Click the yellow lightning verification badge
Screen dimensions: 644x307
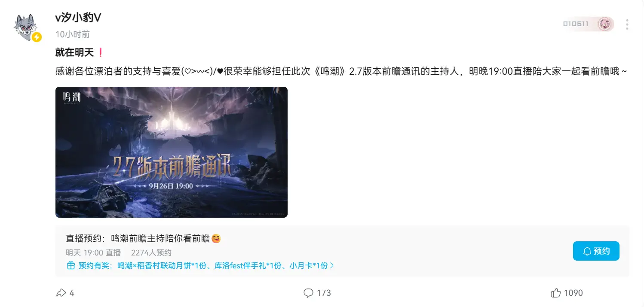(x=37, y=37)
